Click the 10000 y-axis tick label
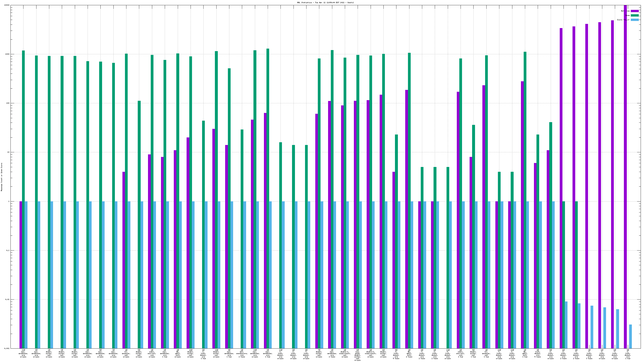The width and height of the screenshot is (644, 362). [7, 5]
